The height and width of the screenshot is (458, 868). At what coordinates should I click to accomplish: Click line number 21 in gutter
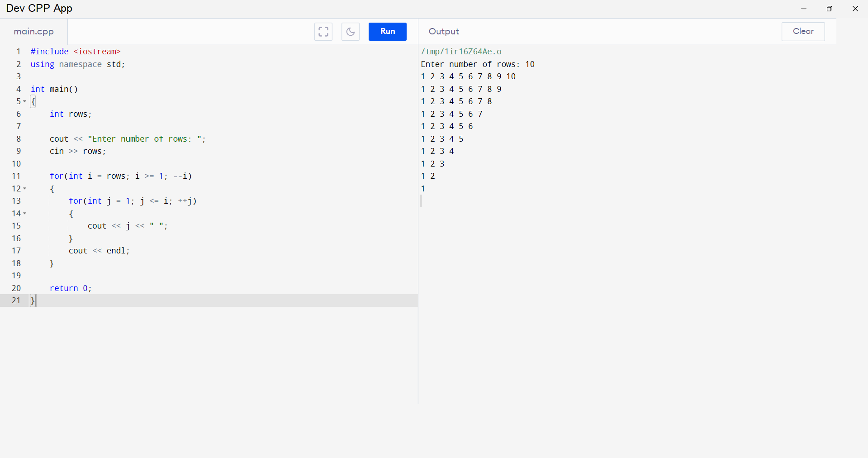click(x=16, y=301)
